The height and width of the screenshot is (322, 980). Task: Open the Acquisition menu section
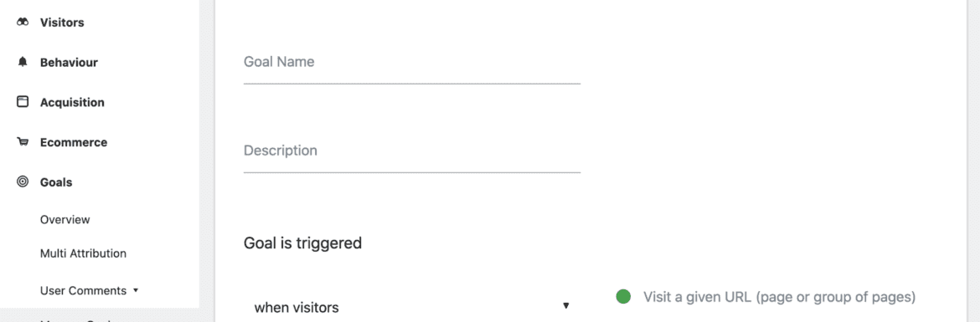72,102
